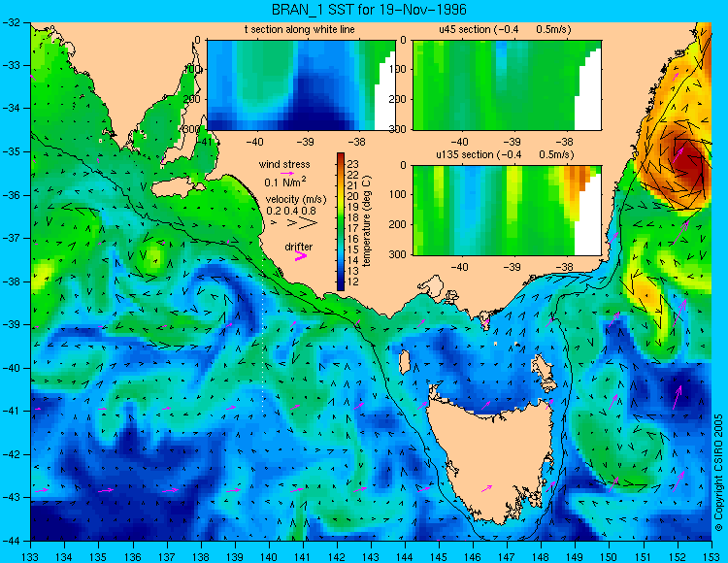The image size is (728, 563).
Task: Click the 'velocity (m/s)' legend label
Action: point(296,200)
